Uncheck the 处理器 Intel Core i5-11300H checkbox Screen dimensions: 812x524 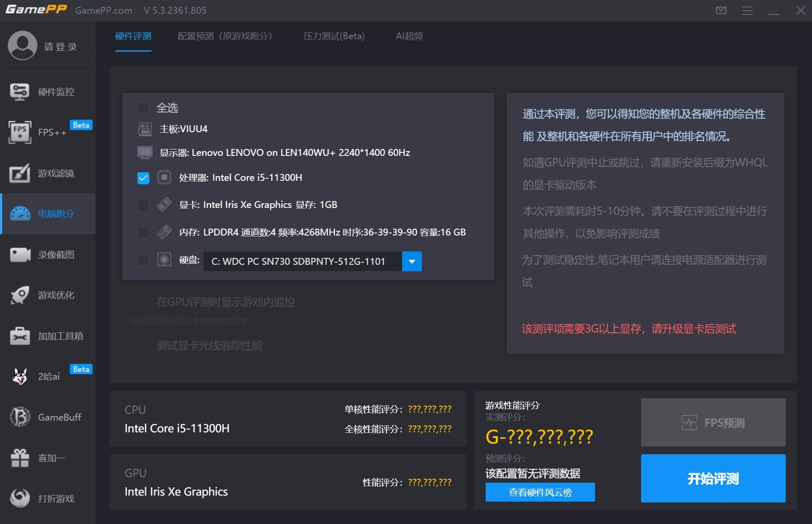tap(143, 178)
